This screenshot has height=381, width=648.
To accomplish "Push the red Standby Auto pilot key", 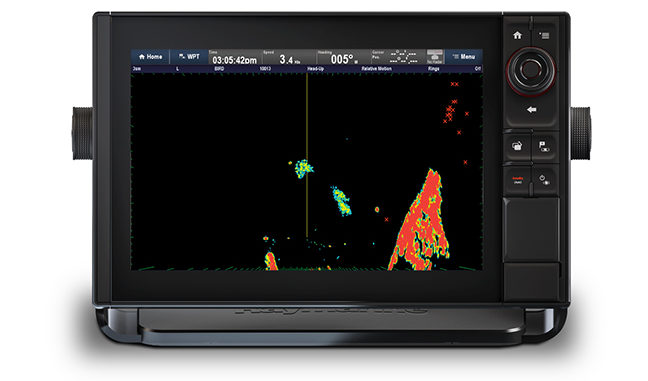I will pyautogui.click(x=517, y=180).
